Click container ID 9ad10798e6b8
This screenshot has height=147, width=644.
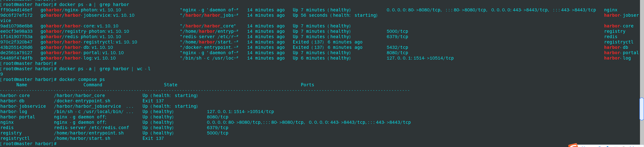tap(16, 26)
